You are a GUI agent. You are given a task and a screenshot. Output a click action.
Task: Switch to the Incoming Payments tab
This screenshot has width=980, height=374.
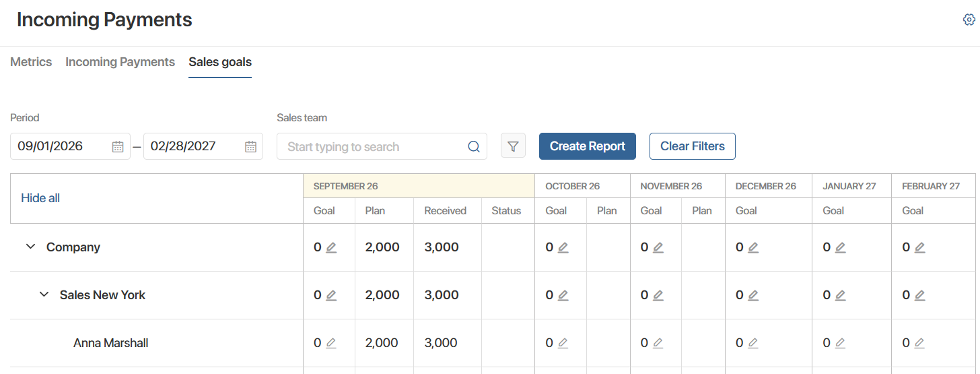pos(120,62)
